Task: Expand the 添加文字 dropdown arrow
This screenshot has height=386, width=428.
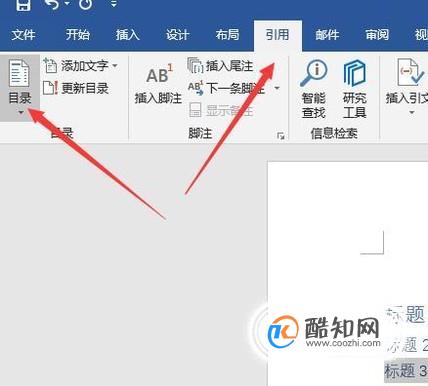Action: click(115, 66)
